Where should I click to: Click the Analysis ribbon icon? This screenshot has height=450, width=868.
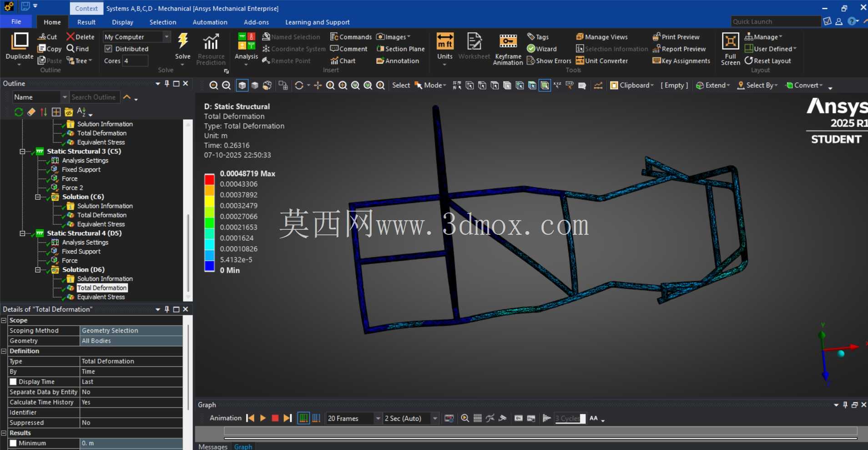pyautogui.click(x=246, y=41)
